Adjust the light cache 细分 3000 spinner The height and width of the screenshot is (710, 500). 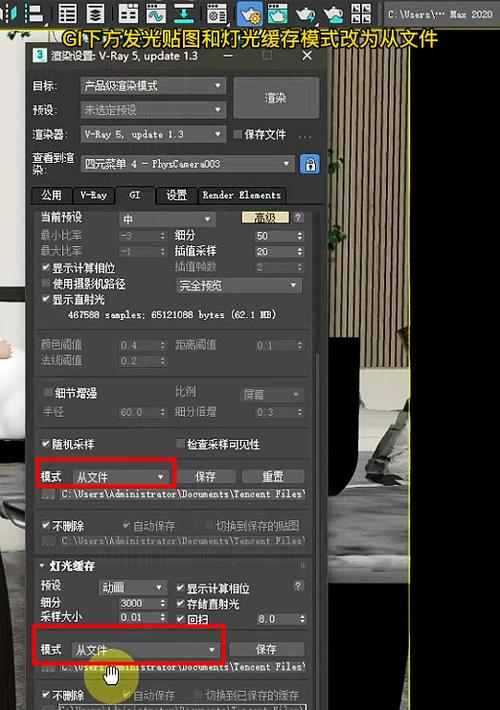[163, 603]
